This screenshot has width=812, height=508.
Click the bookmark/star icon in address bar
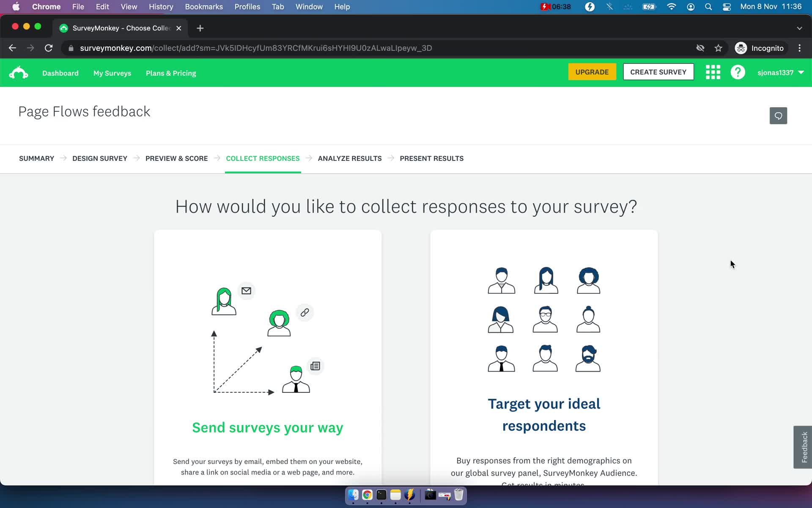click(720, 48)
